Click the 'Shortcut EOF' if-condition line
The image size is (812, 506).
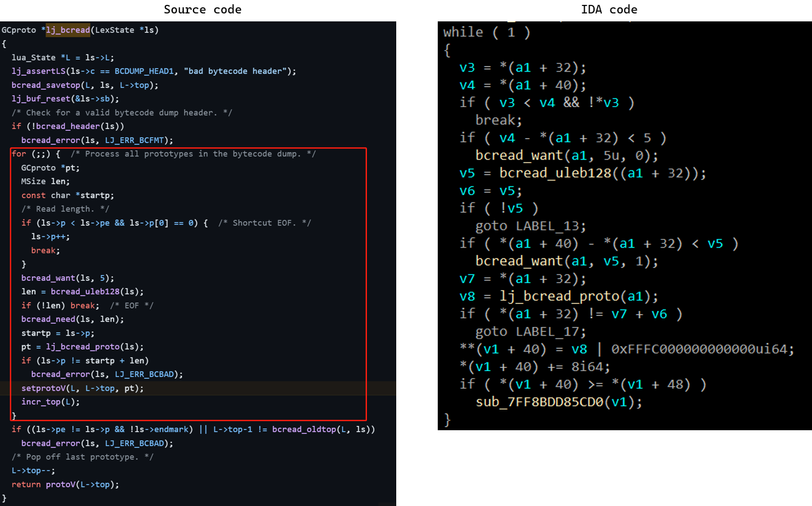tap(166, 222)
